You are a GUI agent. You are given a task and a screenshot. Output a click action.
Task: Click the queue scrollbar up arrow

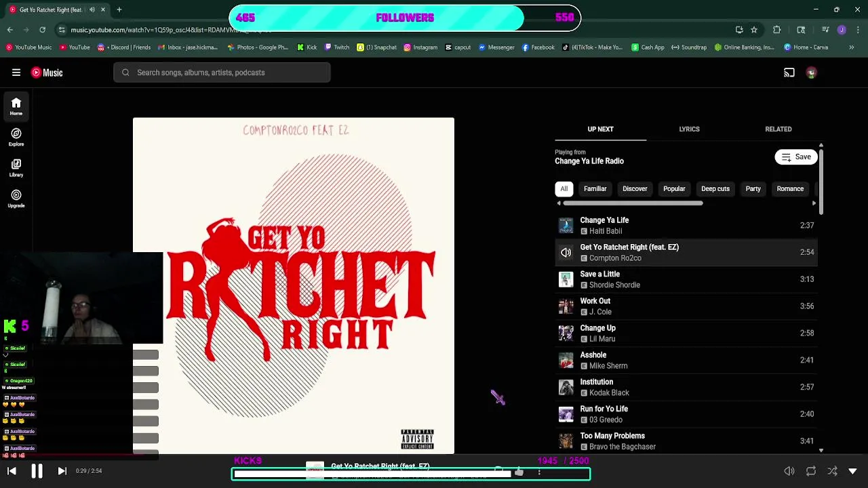(821, 146)
